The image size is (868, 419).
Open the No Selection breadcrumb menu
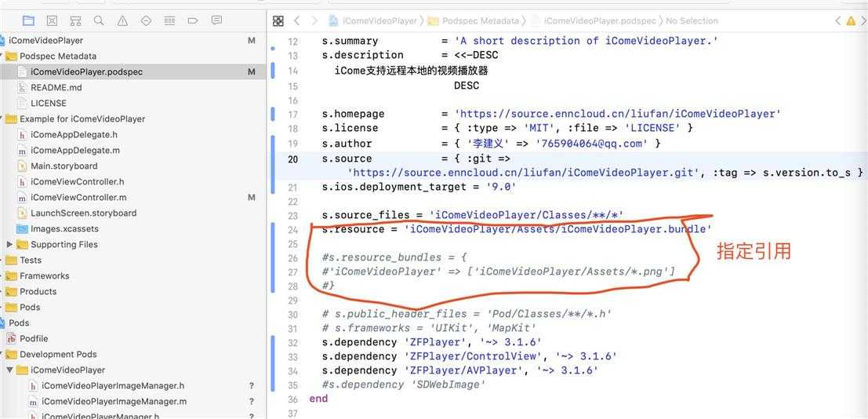(x=692, y=21)
